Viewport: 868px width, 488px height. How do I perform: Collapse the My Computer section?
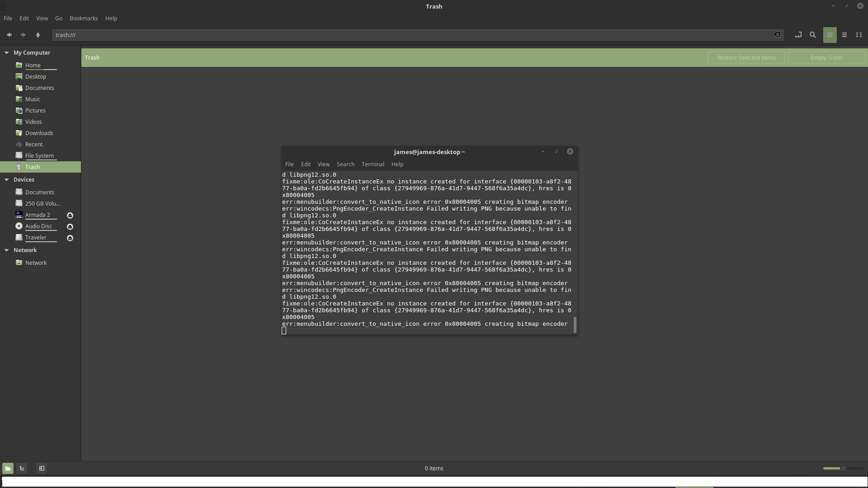pos(7,53)
